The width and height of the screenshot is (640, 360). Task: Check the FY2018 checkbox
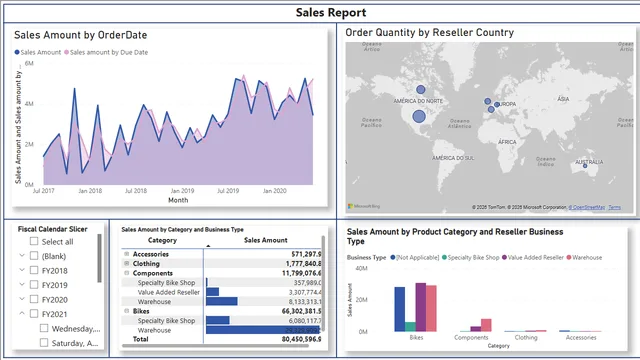34,270
